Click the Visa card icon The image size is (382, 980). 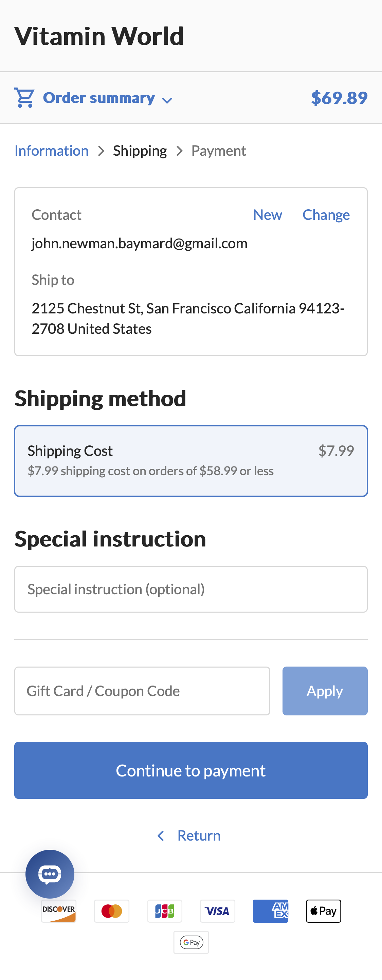(x=217, y=911)
